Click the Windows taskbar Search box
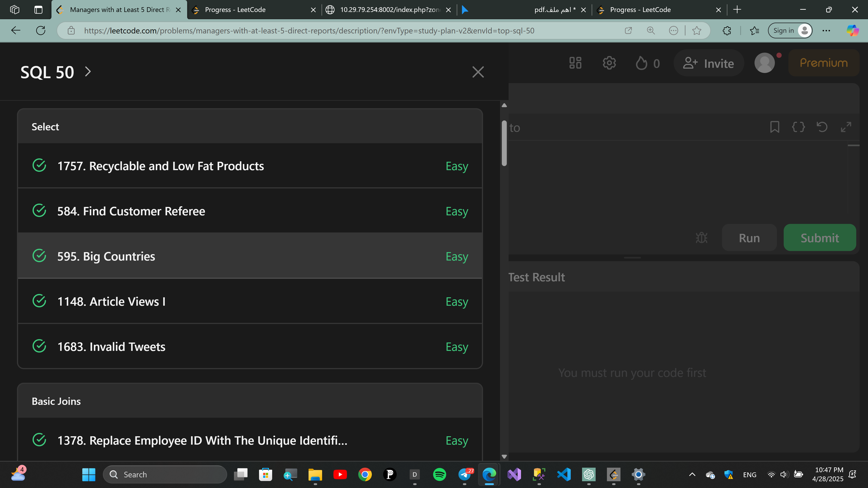The width and height of the screenshot is (868, 488). pos(165,474)
